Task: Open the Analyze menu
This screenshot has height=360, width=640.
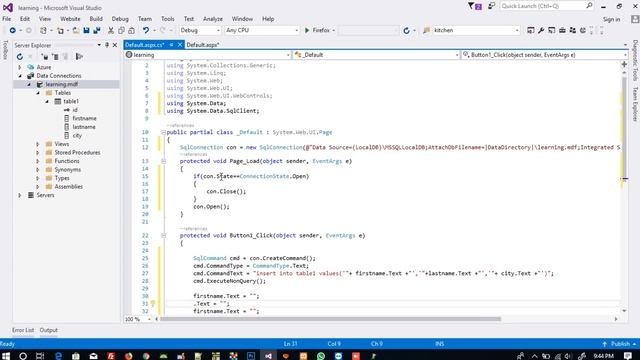Action: pyautogui.click(x=213, y=19)
